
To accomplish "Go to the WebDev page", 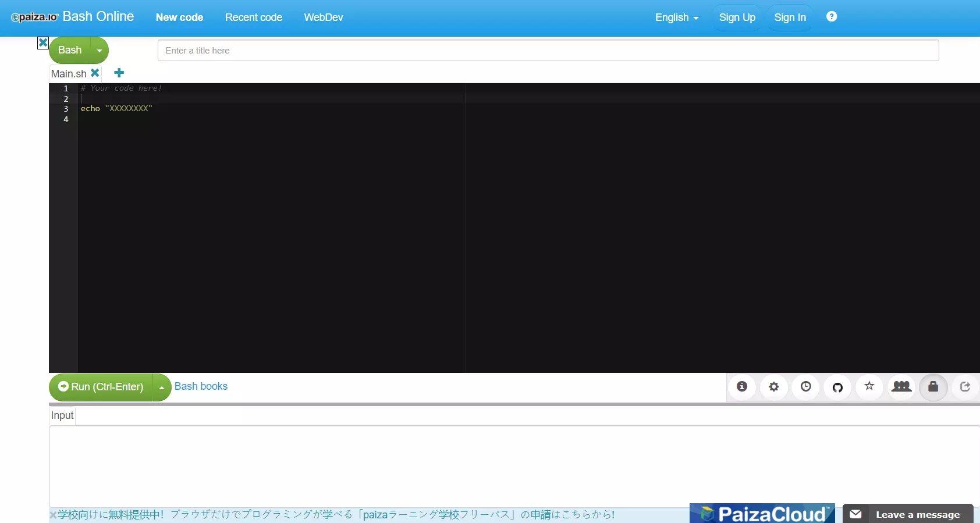I will [x=324, y=17].
